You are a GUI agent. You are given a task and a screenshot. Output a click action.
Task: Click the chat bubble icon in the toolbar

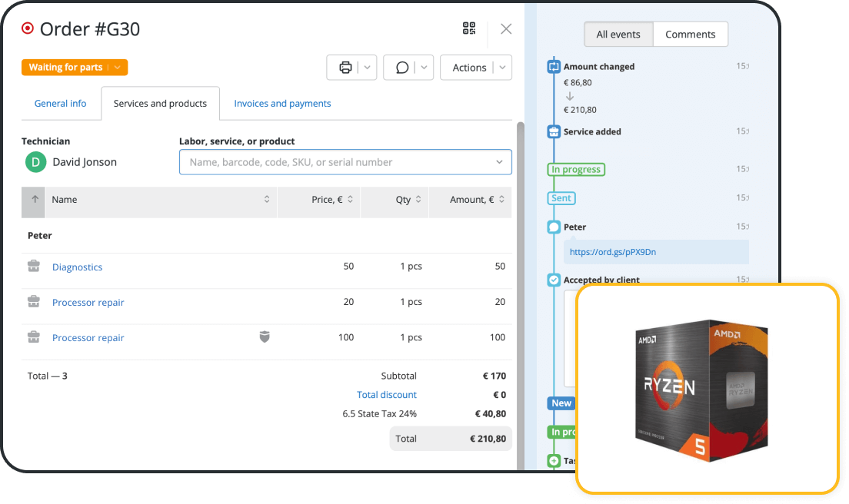[x=401, y=68]
